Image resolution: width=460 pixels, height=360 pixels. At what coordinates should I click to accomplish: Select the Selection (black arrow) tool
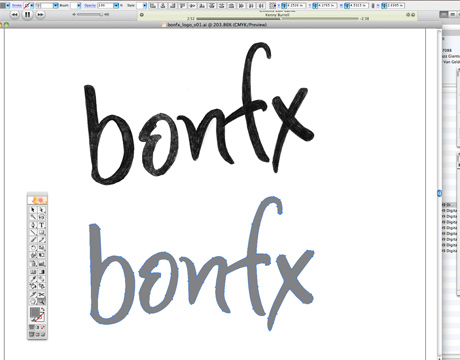click(33, 210)
